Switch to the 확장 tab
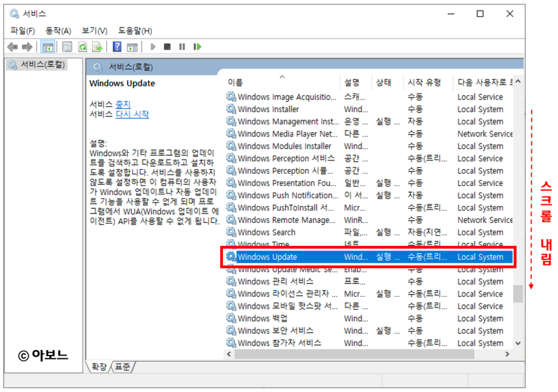The image size is (558, 392). click(99, 367)
